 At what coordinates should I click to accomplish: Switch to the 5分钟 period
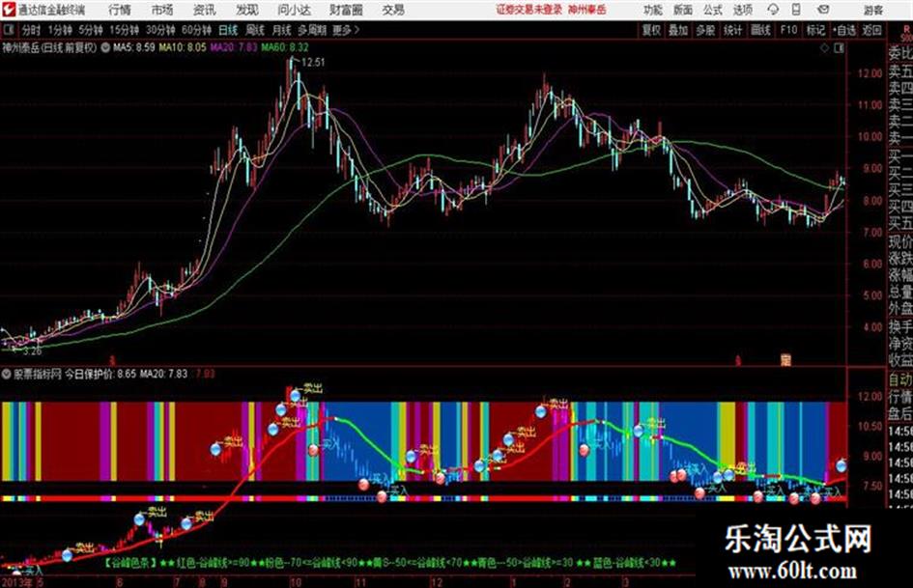click(90, 30)
